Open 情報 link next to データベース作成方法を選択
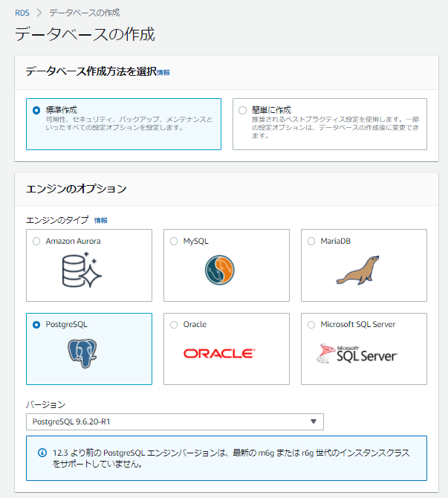Screen dimensions: 448x498 tap(163, 73)
